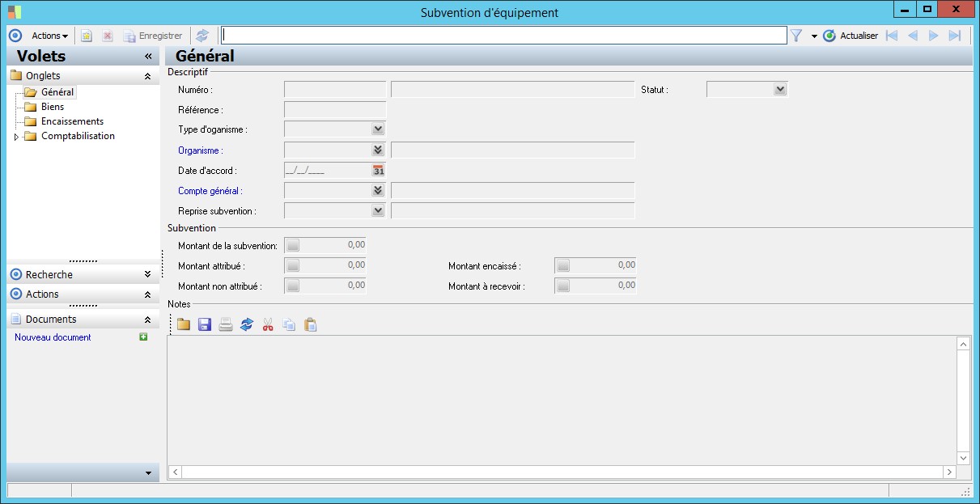Click the filter funnel icon
980x504 pixels.
[x=796, y=36]
